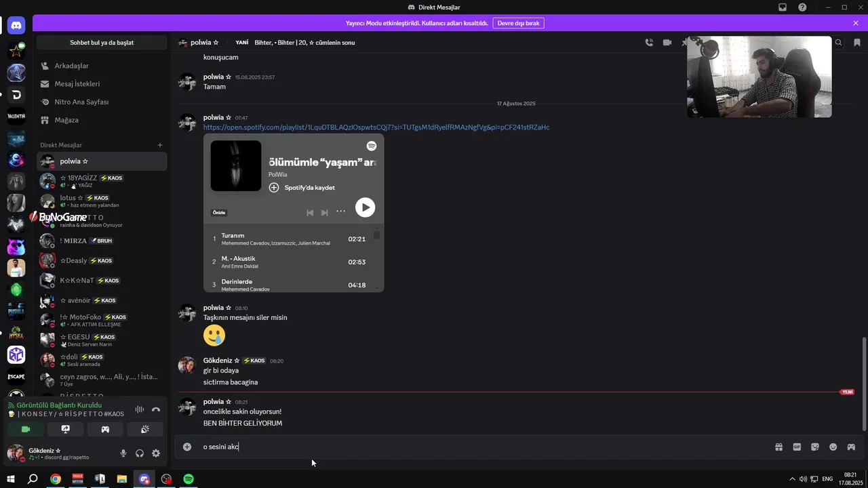868x488 pixels.
Task: Open DM with ! MIRZA
Action: pos(102,241)
